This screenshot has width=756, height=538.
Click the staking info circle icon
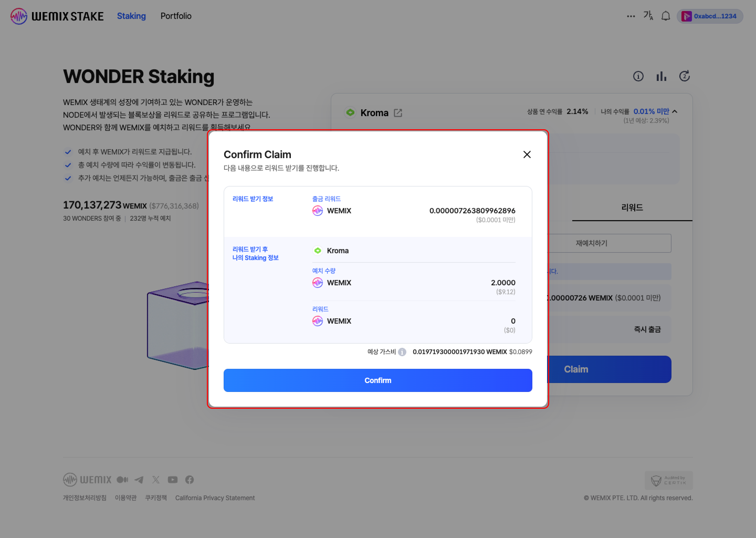tap(638, 76)
